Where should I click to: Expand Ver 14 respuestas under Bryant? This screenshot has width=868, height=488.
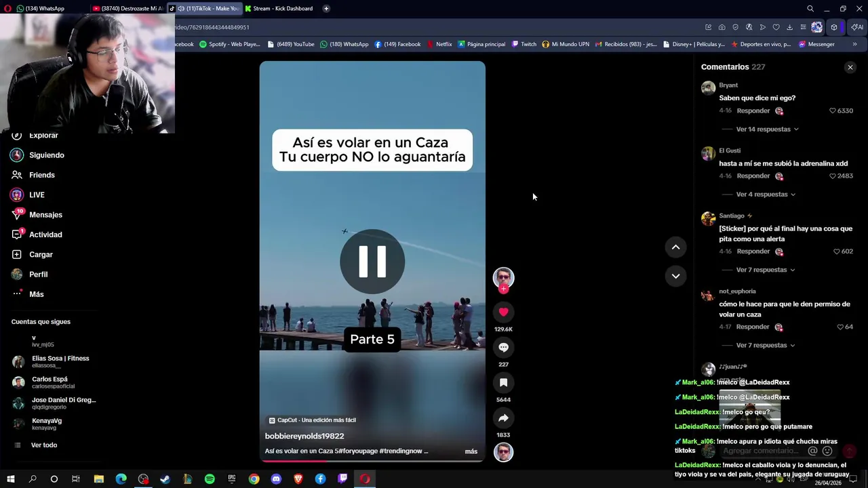pos(767,129)
